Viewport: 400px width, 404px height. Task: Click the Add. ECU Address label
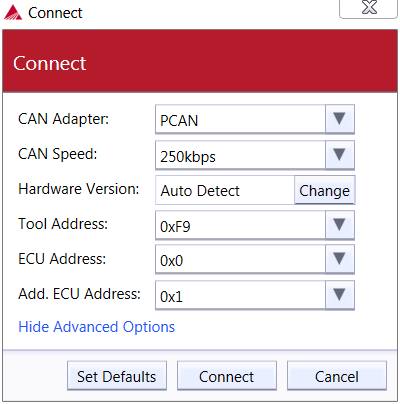(79, 294)
